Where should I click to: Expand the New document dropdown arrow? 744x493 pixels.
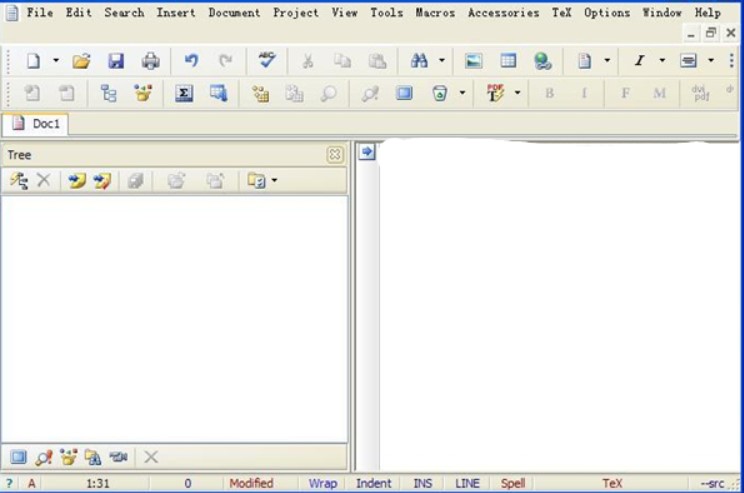tap(56, 61)
